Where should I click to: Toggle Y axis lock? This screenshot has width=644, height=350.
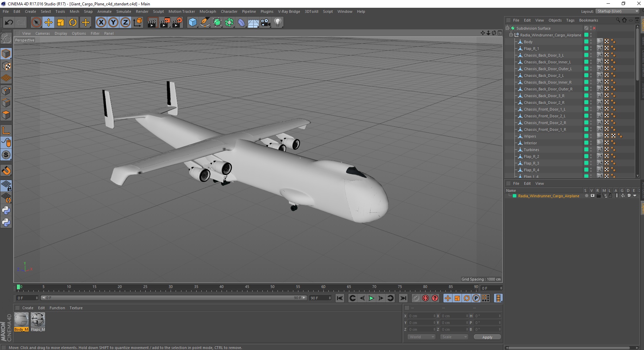click(113, 23)
